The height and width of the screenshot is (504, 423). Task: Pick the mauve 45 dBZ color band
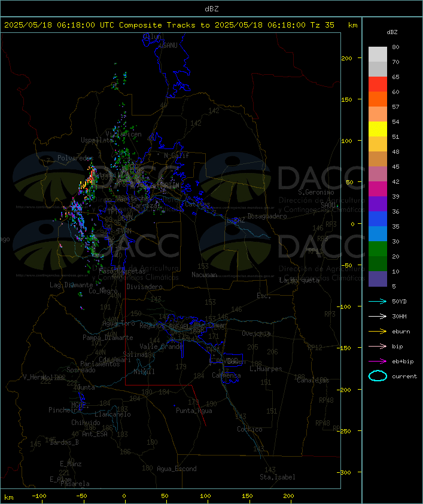378,174
